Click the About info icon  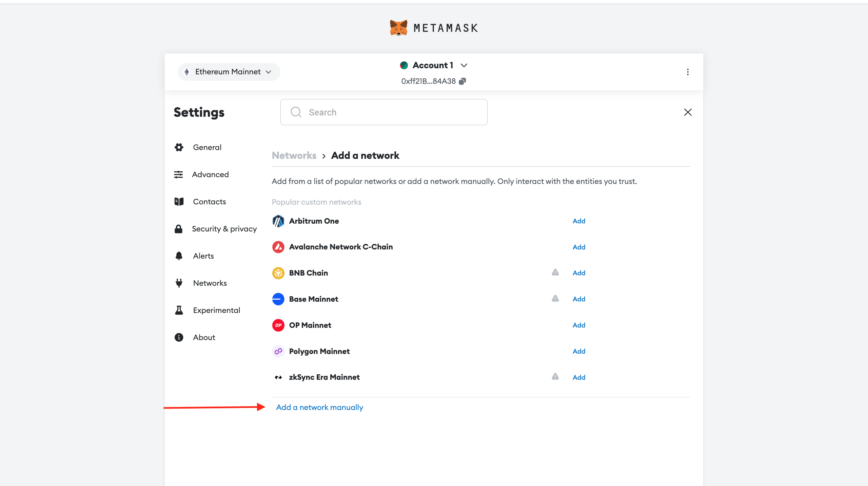click(x=179, y=337)
